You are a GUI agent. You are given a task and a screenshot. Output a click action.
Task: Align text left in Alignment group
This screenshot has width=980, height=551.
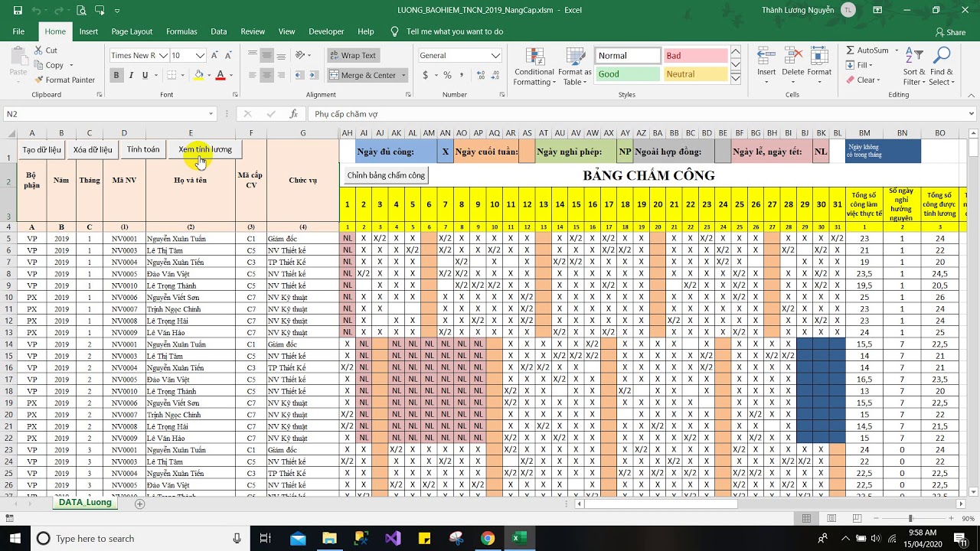coord(253,75)
